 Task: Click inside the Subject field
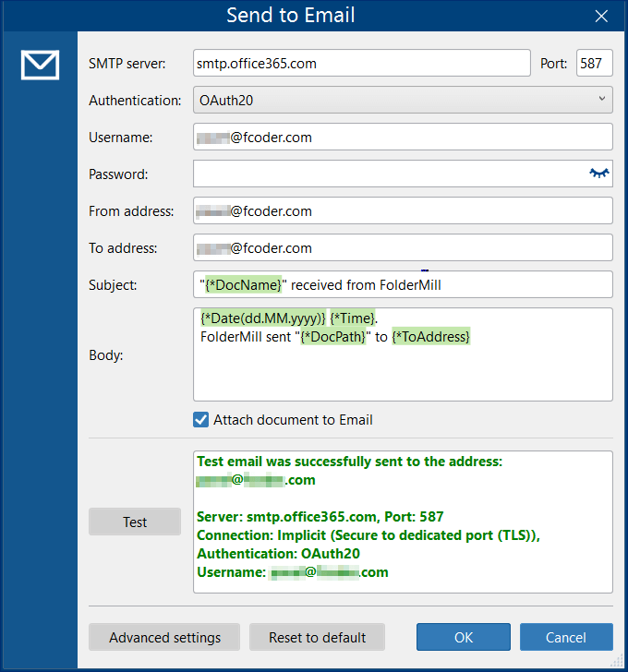click(403, 284)
